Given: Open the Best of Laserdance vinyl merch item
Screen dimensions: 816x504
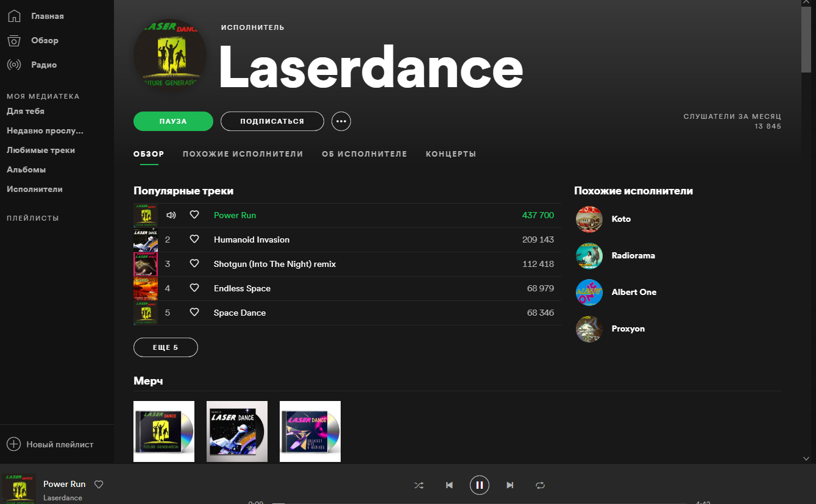Looking at the screenshot, I should point(237,431).
